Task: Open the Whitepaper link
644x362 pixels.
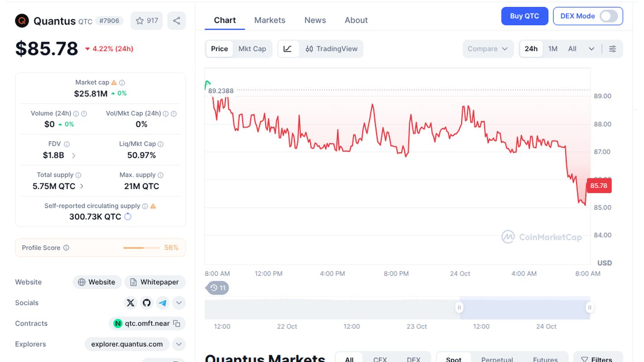Action: coord(155,282)
